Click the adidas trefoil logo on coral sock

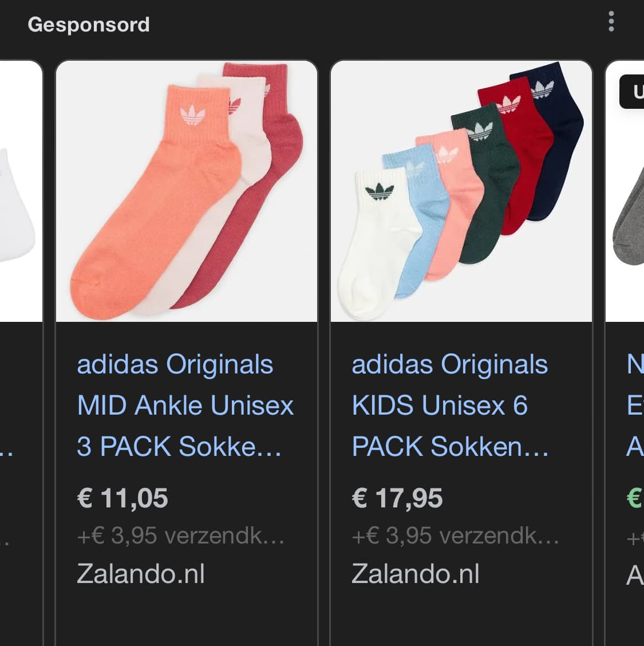coord(193,115)
